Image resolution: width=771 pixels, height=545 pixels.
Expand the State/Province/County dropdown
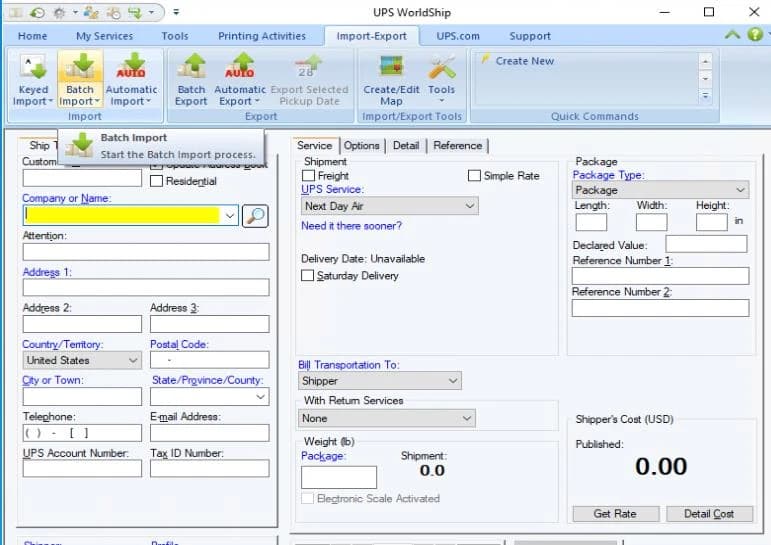pos(261,396)
